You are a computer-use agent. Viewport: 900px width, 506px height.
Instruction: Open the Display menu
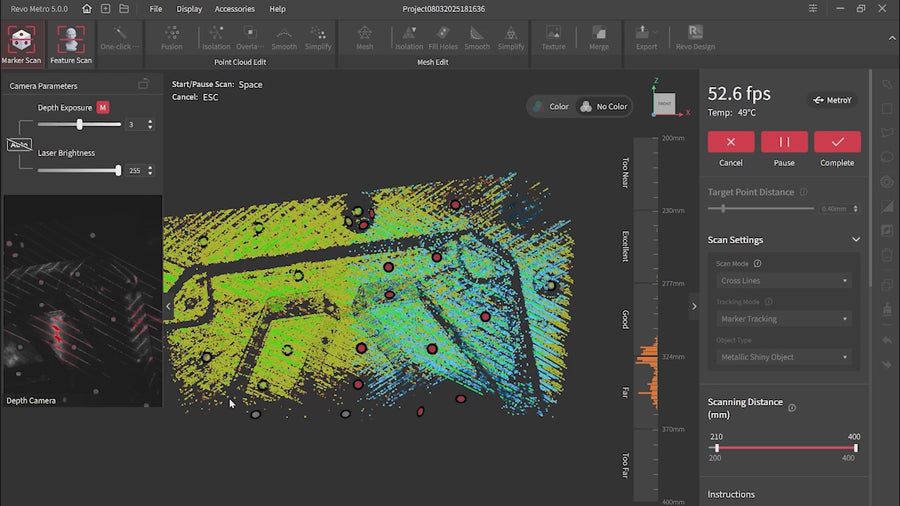[189, 9]
